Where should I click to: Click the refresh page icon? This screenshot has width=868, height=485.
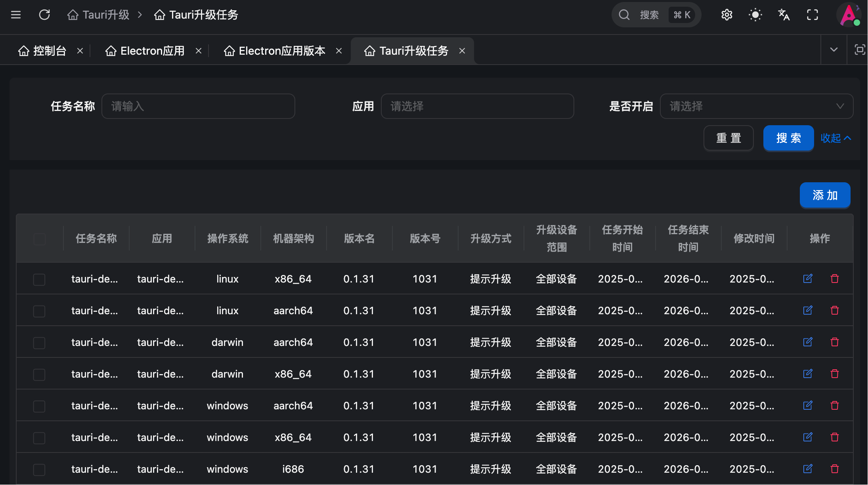click(44, 15)
